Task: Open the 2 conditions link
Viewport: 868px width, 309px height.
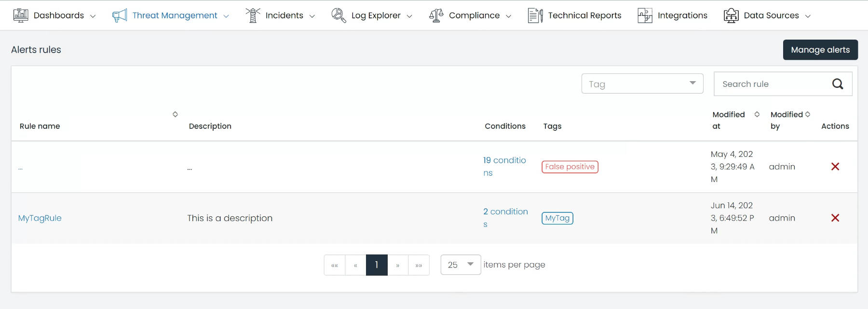Action: (x=505, y=218)
